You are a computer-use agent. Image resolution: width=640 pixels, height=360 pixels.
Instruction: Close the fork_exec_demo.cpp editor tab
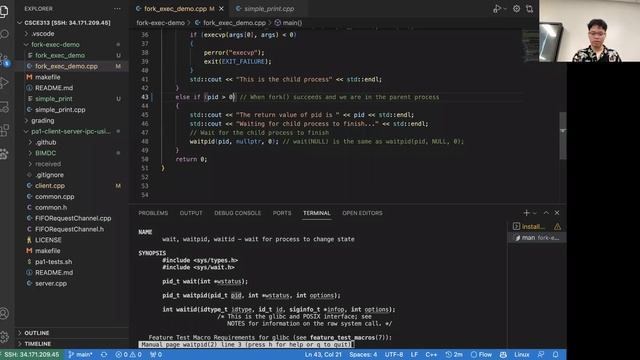point(221,9)
